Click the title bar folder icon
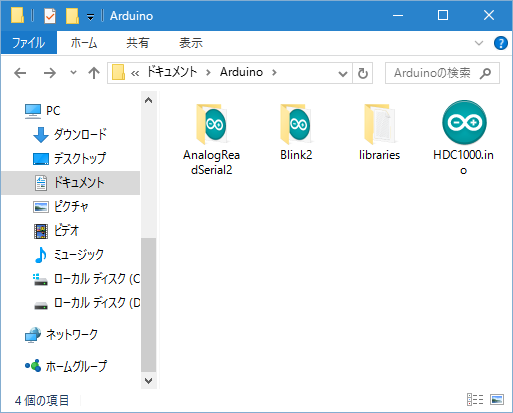 pyautogui.click(x=17, y=15)
